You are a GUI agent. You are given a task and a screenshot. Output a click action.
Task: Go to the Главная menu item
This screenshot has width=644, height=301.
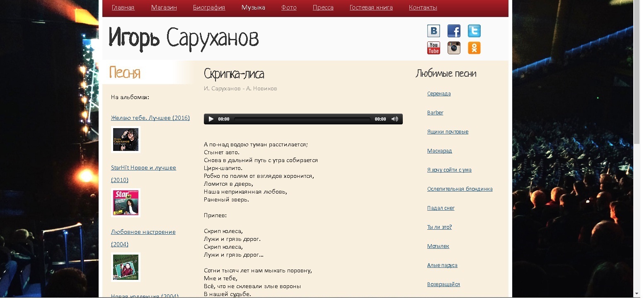[123, 7]
